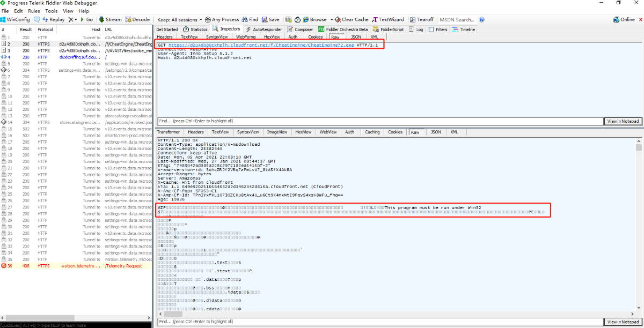Switch to the Get Started tab

[x=167, y=29]
